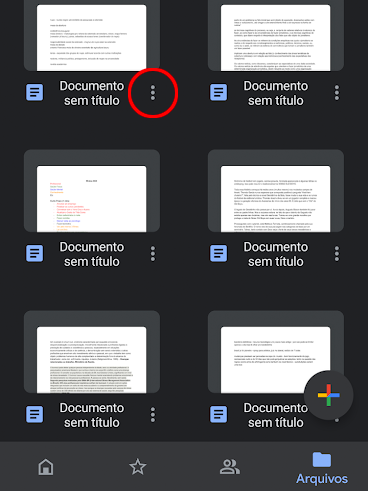
Task: Select bottom-right "Documento sem título" title
Action: [276, 415]
